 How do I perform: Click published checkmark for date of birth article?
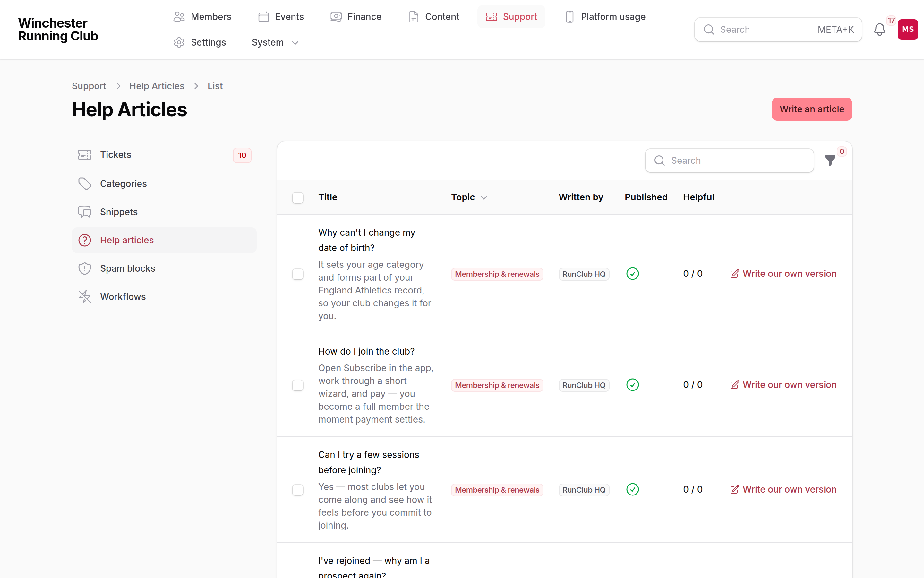632,274
